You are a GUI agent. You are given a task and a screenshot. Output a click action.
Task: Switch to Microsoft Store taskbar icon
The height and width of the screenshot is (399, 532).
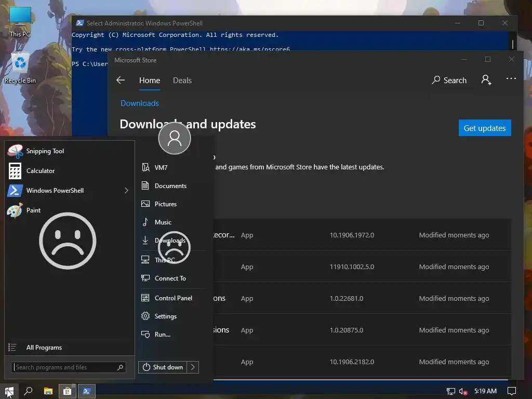[67, 391]
